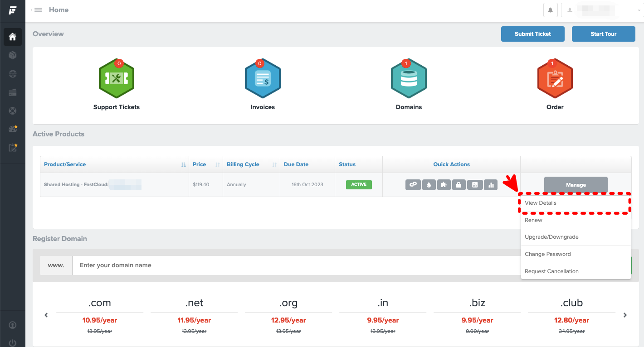
Task: Click the Manage dropdown button
Action: (576, 185)
